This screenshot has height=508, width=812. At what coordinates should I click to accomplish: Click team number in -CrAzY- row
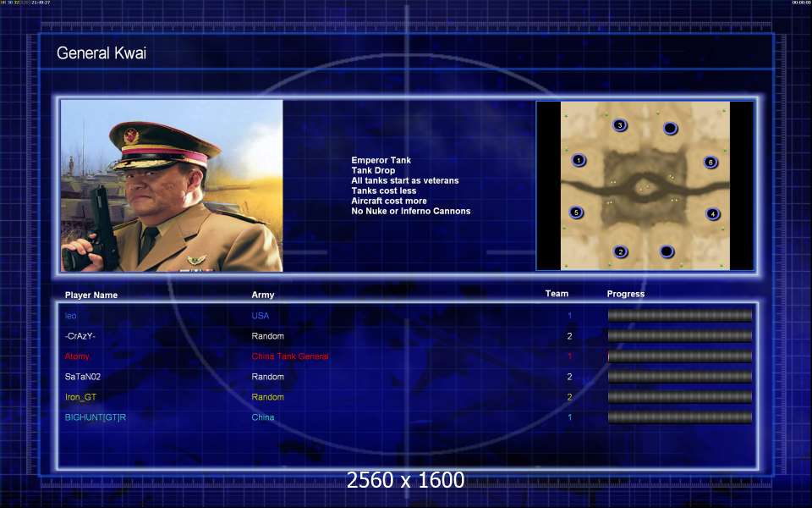point(569,336)
